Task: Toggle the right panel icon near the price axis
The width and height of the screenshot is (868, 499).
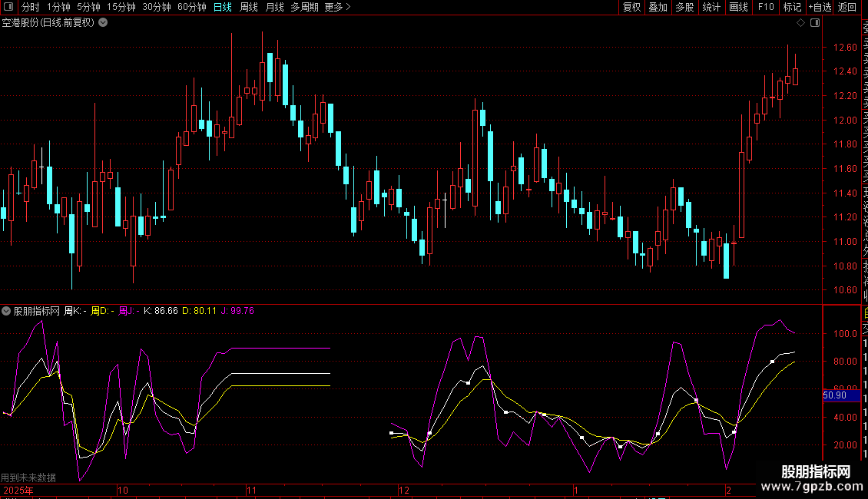Action: [x=813, y=23]
